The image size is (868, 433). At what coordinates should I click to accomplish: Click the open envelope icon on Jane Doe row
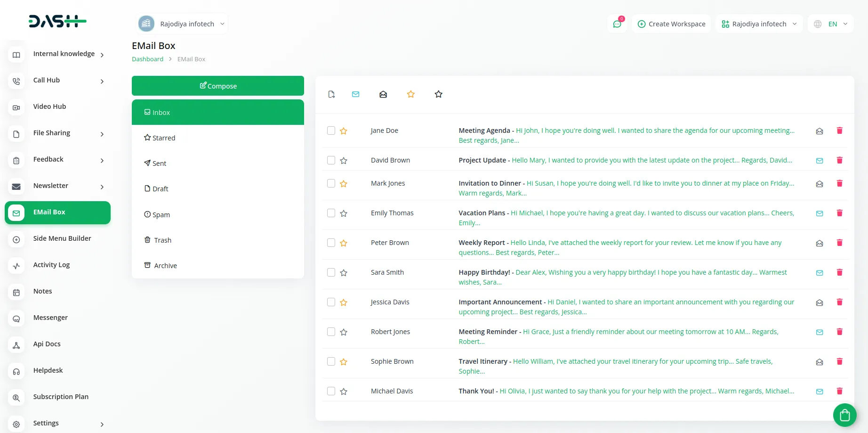click(820, 131)
